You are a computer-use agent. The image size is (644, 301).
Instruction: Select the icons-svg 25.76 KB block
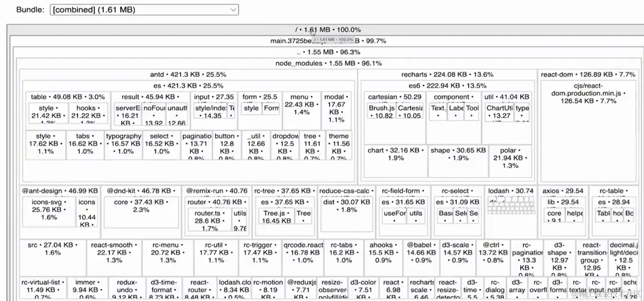[49, 212]
